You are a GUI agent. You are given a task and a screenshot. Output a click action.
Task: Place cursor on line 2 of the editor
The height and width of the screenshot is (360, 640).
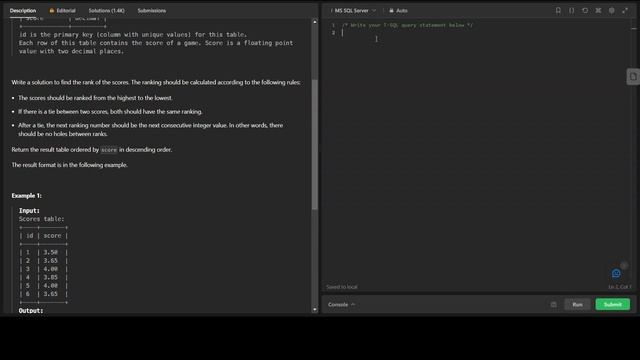[x=486, y=33]
